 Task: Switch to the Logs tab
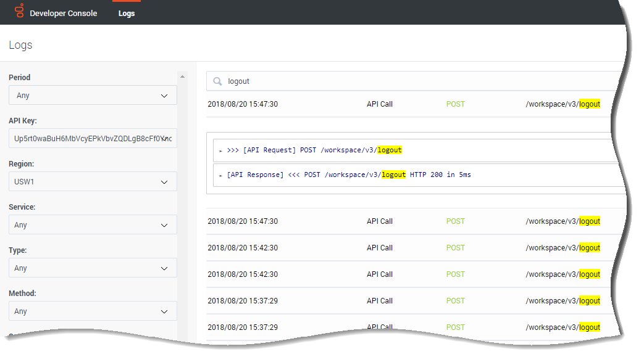click(x=127, y=13)
